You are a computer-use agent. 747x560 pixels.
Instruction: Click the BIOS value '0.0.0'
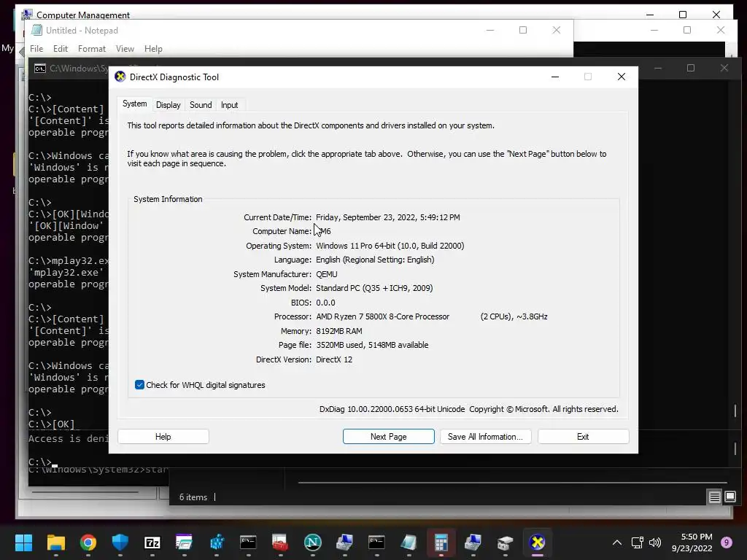[x=325, y=303]
